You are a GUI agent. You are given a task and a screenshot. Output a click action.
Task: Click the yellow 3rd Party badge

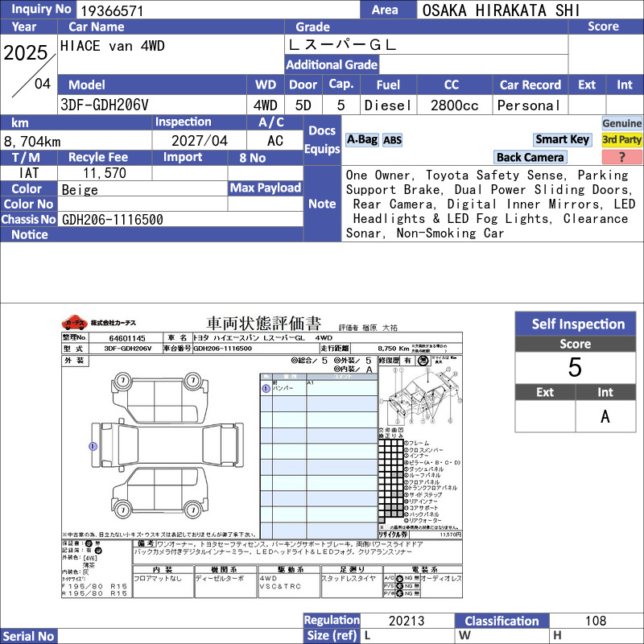[x=621, y=139]
